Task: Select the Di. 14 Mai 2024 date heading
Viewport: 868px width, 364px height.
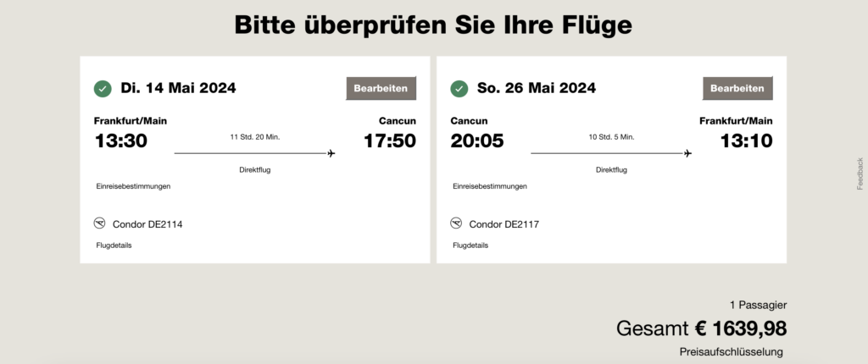Action: pos(178,88)
